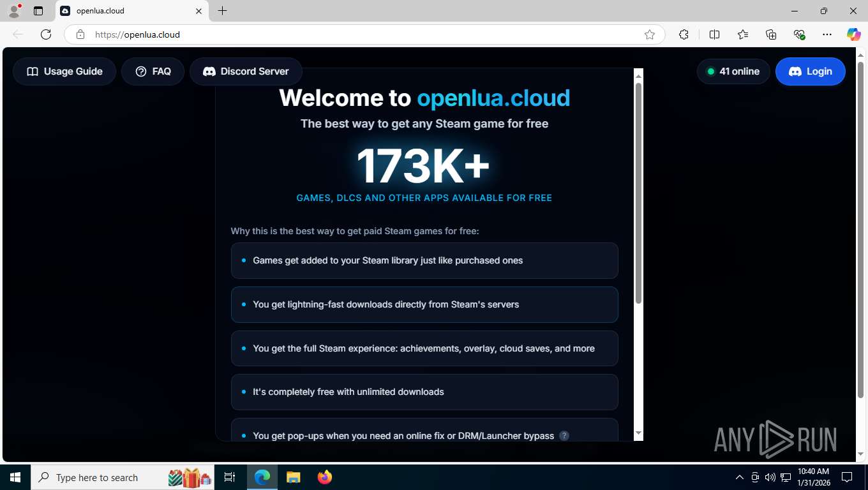
Task: Open the Copilot sidebar icon
Action: tap(854, 34)
